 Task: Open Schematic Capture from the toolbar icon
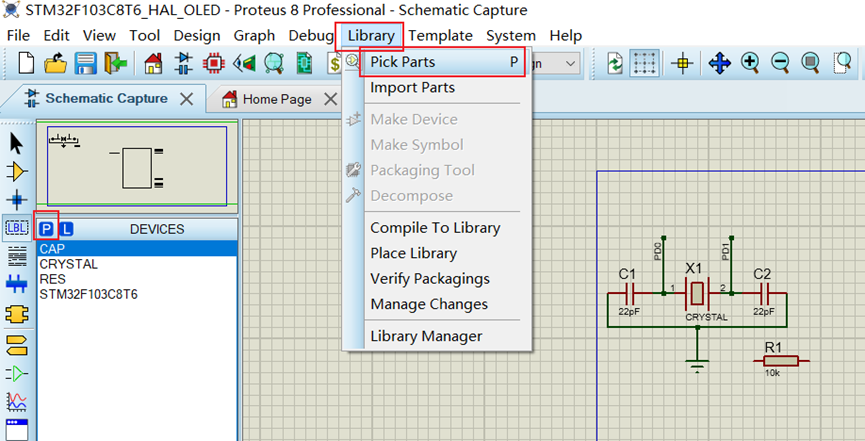point(184,63)
